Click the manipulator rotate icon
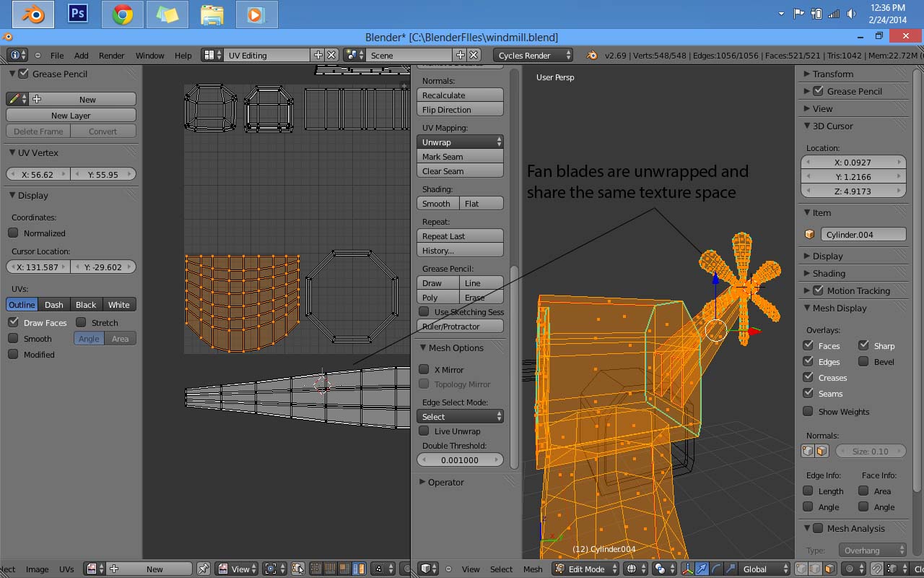This screenshot has width=924, height=578. 717,569
